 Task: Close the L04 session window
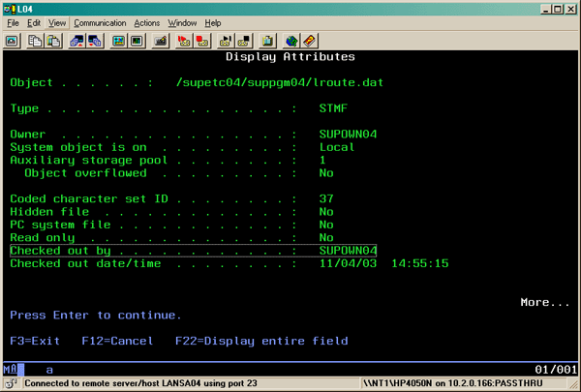tap(570, 10)
